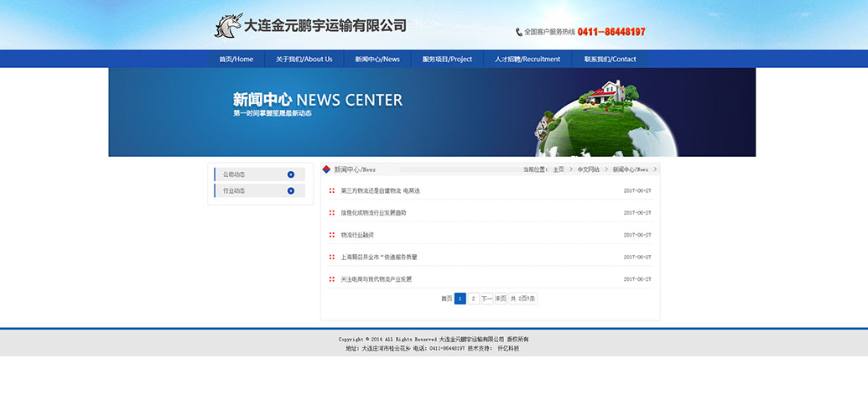Click the red dots bullet beside 物流行业融资

(332, 235)
